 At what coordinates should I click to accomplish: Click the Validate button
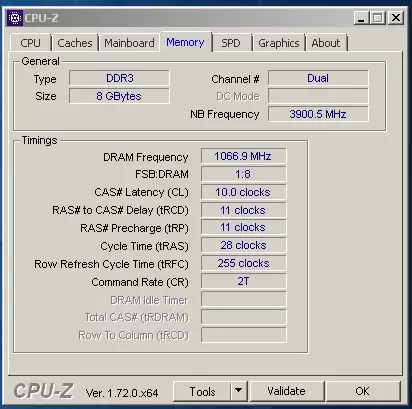click(x=287, y=391)
